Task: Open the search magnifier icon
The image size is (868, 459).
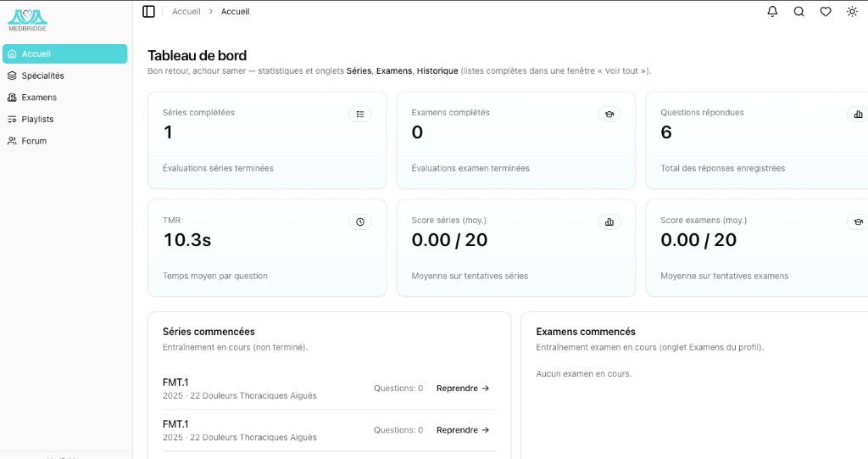Action: point(798,12)
